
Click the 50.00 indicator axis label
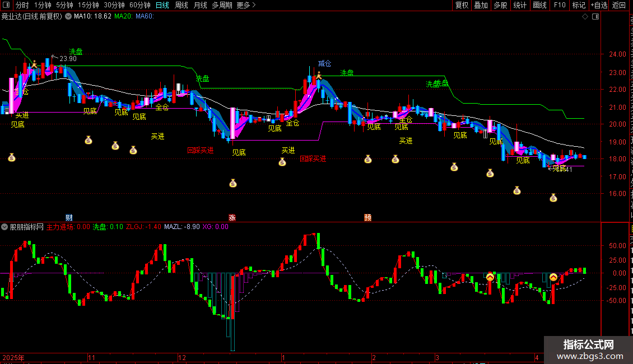[x=617, y=245]
